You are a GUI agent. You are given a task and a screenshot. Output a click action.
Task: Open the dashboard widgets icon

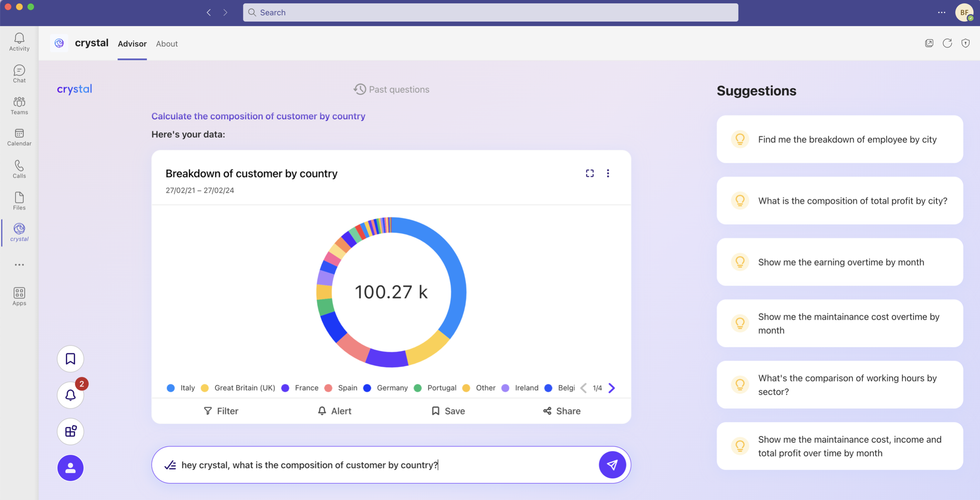tap(70, 431)
